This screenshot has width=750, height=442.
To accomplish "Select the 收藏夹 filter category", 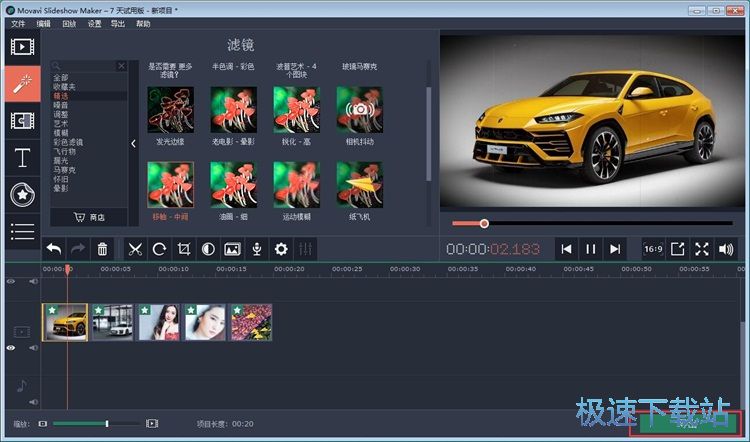I will pos(65,87).
